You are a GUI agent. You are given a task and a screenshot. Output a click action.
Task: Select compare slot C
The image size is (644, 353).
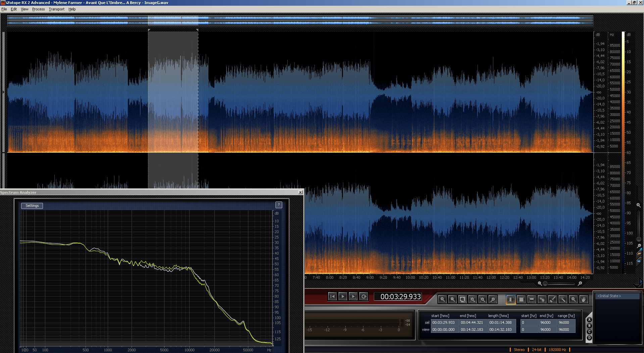point(589,332)
